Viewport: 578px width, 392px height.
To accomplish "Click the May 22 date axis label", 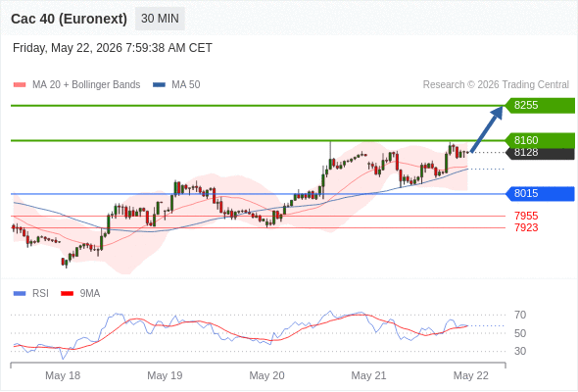I will pyautogui.click(x=471, y=375).
